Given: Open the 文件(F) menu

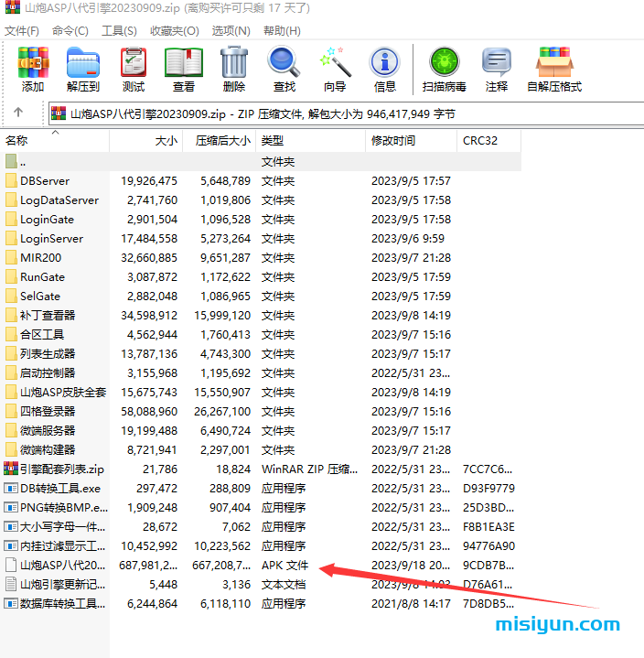Looking at the screenshot, I should tap(22, 31).
